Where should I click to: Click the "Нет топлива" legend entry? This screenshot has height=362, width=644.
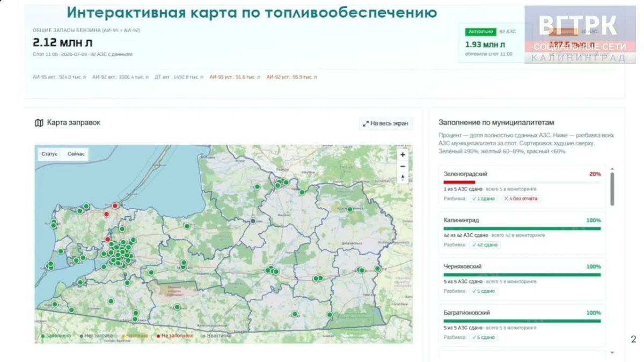point(96,336)
